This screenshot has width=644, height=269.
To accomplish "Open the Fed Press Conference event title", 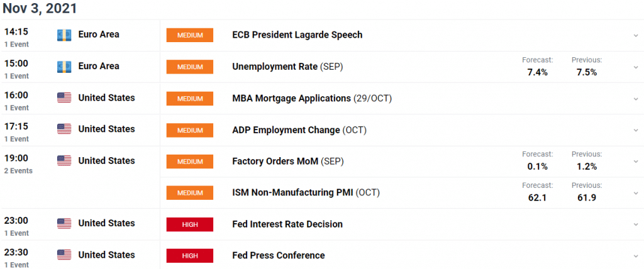I will point(279,255).
